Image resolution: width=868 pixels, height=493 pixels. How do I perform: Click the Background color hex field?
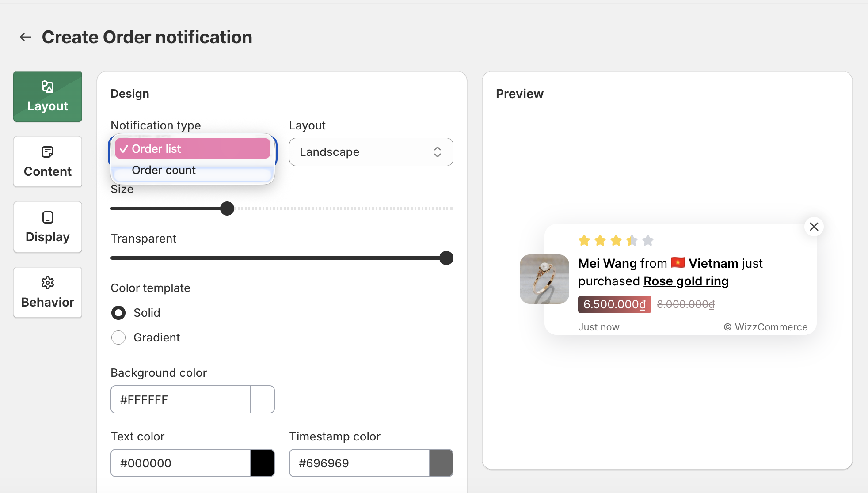click(x=180, y=399)
